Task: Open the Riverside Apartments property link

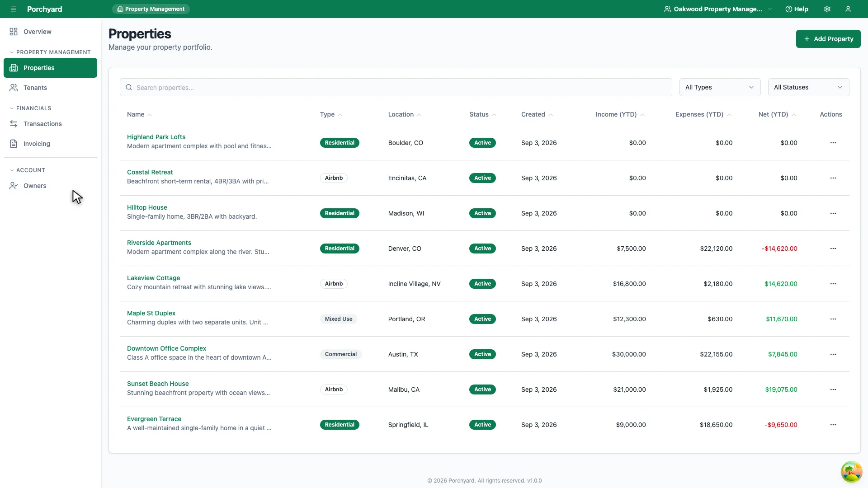Action: click(x=159, y=243)
